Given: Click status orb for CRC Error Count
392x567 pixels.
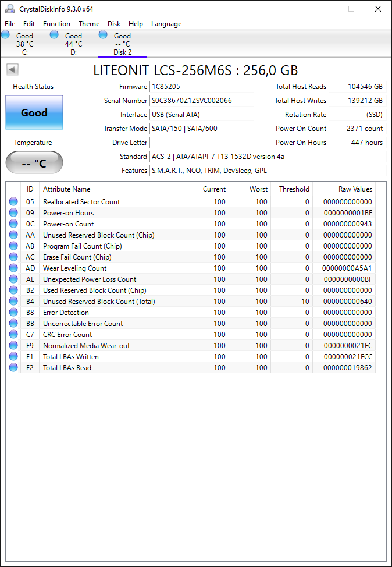Looking at the screenshot, I should 13,335.
